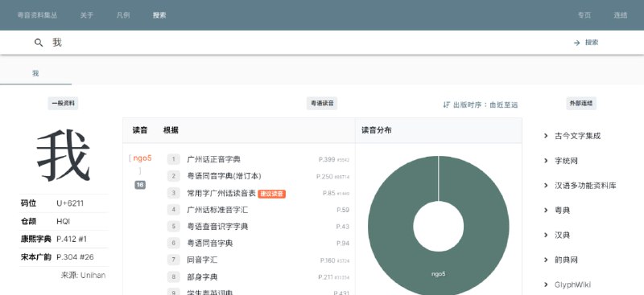Click page reference P.399

(327, 160)
